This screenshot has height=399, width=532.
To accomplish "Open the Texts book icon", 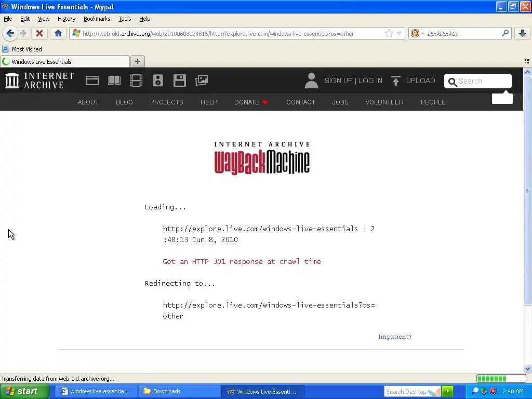I will click(114, 81).
